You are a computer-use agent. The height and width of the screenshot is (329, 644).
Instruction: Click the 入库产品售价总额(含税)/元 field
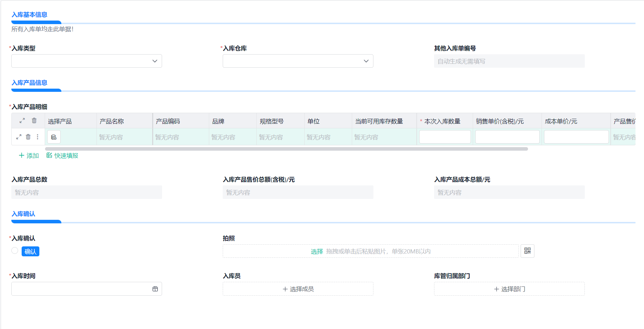[298, 192]
